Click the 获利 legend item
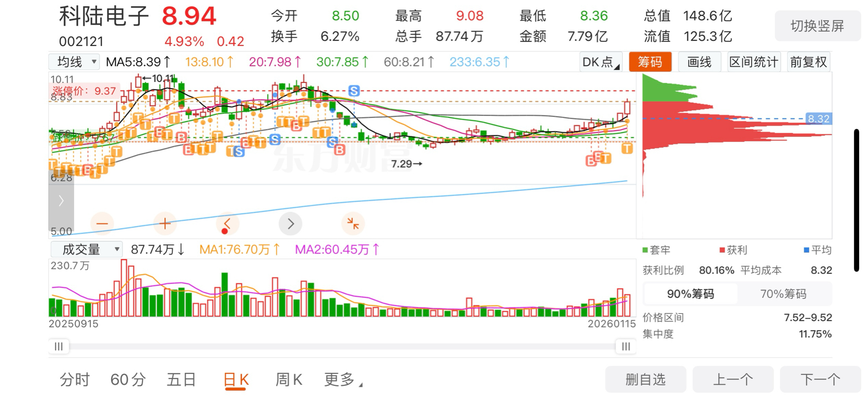868x401 pixels. pos(733,250)
